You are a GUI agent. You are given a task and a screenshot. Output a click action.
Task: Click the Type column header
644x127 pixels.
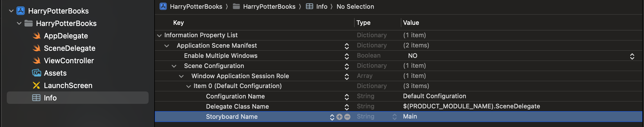363,23
